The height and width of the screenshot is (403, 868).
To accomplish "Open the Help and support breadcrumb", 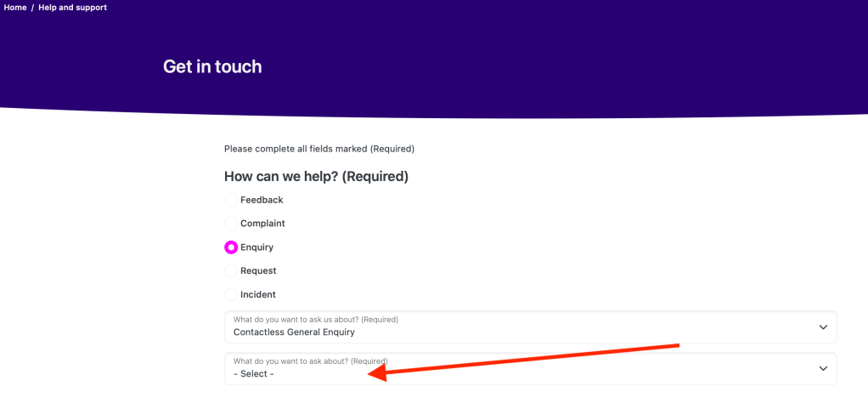I will (x=72, y=8).
